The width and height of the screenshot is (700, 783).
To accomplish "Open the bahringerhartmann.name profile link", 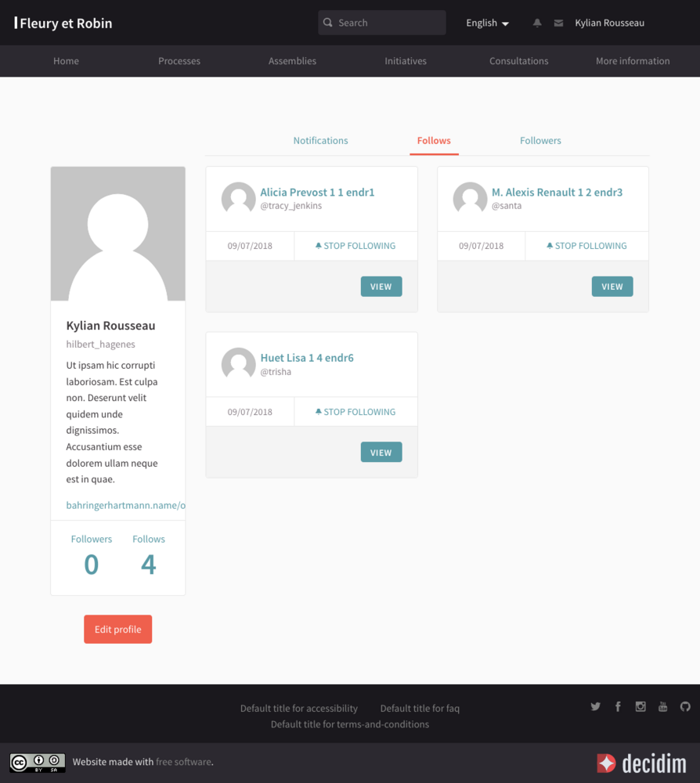I will (x=125, y=506).
